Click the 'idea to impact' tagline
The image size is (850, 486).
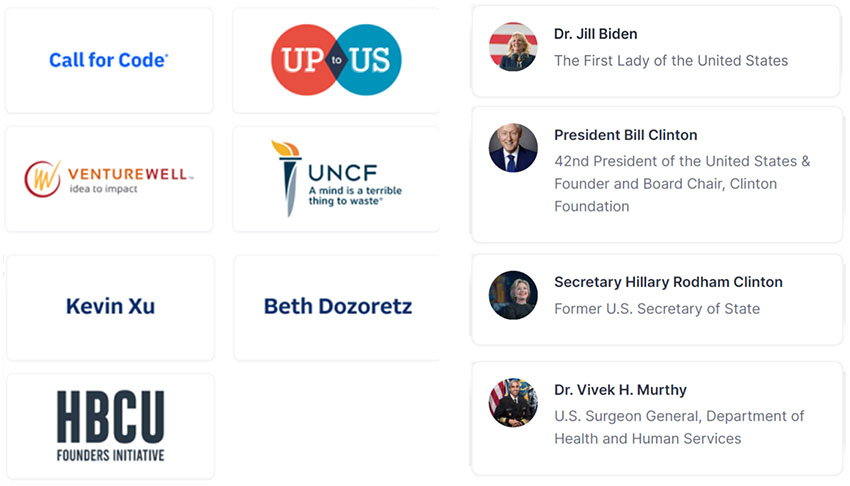104,189
